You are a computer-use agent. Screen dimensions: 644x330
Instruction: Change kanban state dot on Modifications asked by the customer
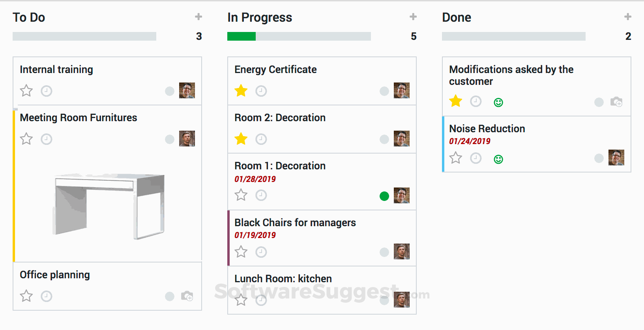599,102
